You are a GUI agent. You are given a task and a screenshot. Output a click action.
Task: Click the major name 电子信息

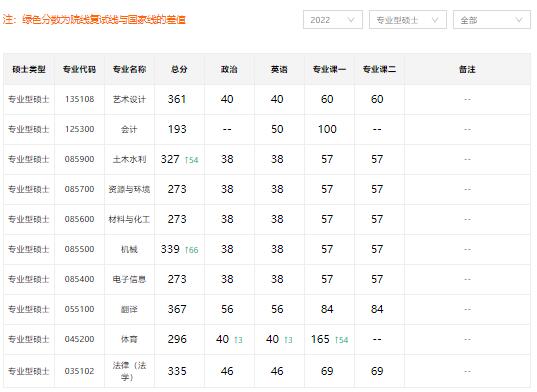pyautogui.click(x=129, y=279)
